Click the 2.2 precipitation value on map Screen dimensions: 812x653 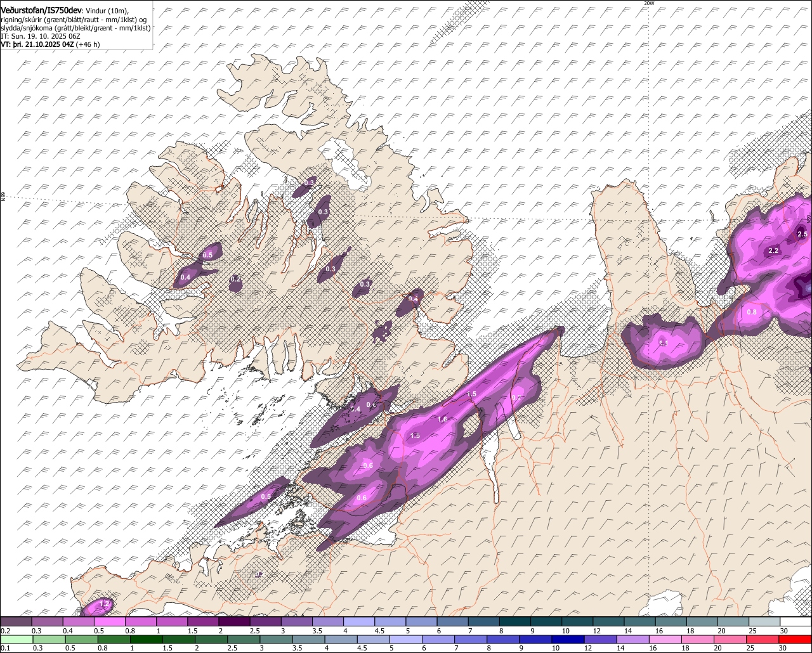(x=773, y=250)
